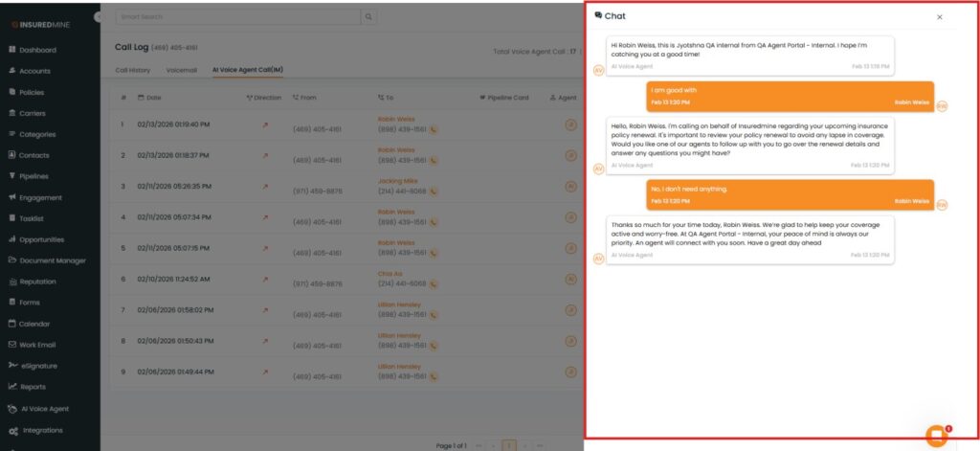Image resolution: width=980 pixels, height=451 pixels.
Task: Open agent icon for row 1 call
Action: pyautogui.click(x=571, y=124)
